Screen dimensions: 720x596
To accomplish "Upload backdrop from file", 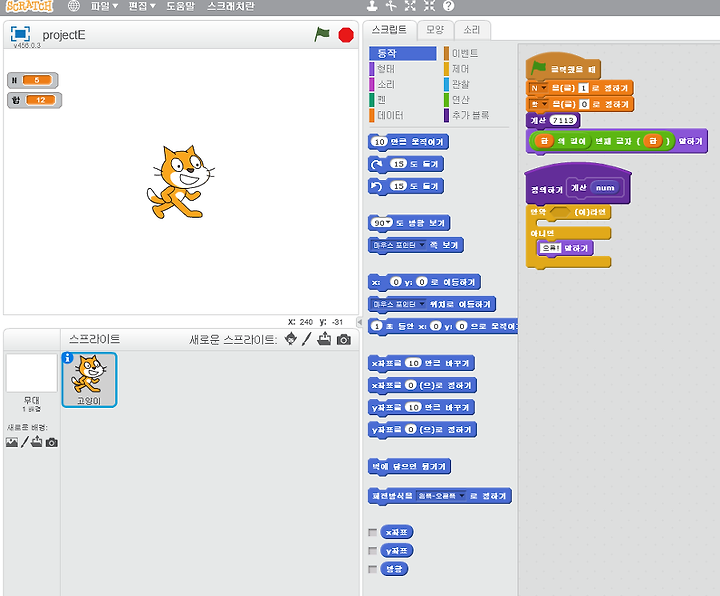I will 37,442.
